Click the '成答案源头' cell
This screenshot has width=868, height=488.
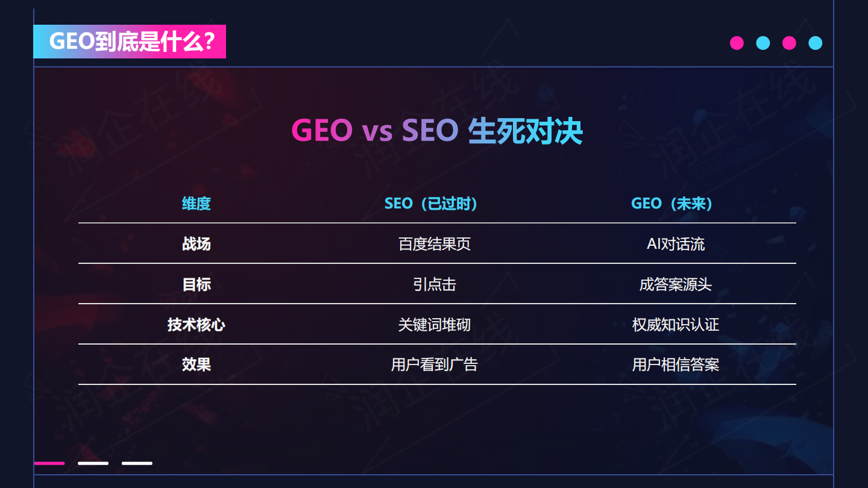coord(675,284)
